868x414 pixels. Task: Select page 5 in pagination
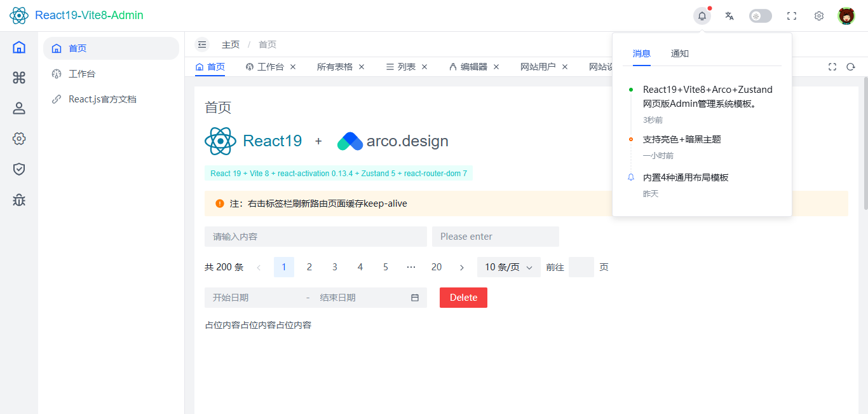click(386, 267)
